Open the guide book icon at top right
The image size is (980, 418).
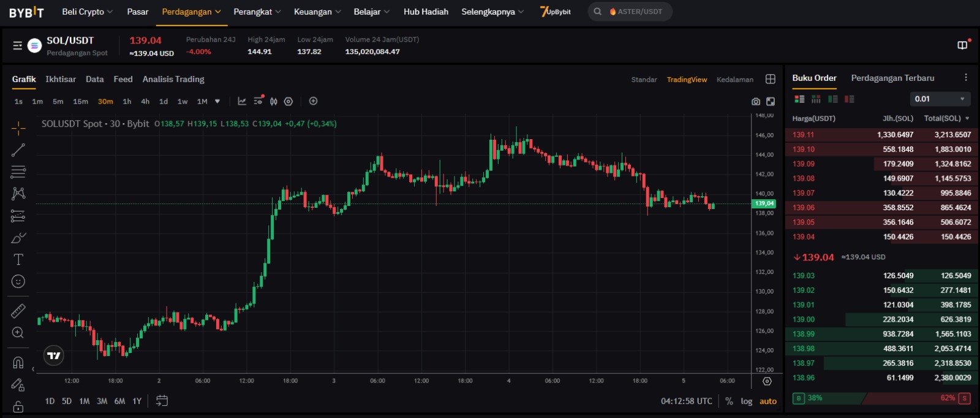point(962,45)
